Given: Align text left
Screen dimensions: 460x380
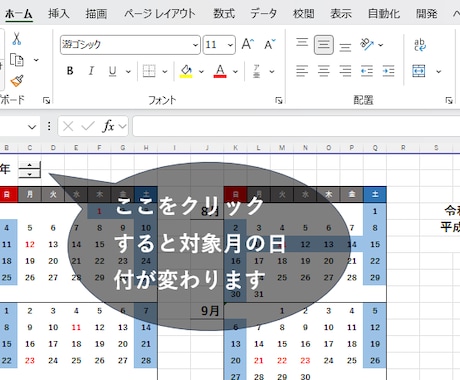Looking at the screenshot, I should pos(302,71).
